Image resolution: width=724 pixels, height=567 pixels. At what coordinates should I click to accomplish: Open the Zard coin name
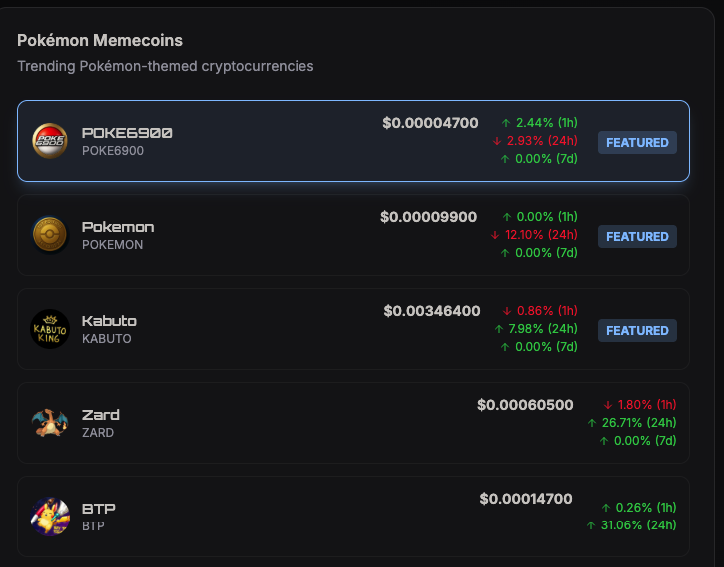101,415
